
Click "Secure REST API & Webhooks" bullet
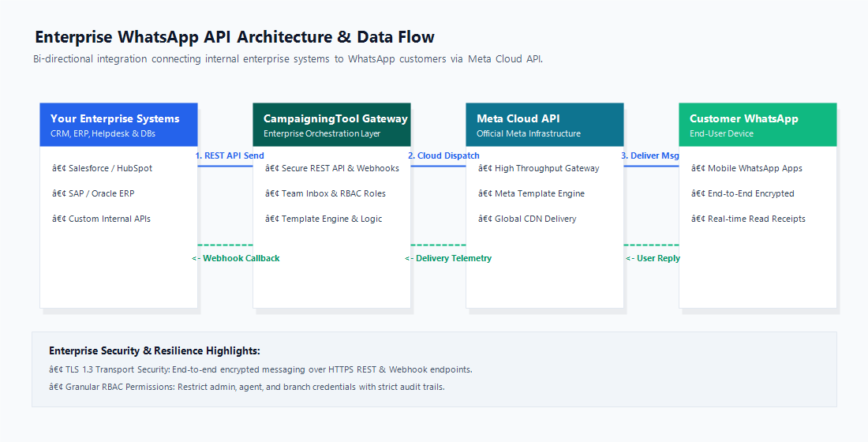[x=332, y=168]
